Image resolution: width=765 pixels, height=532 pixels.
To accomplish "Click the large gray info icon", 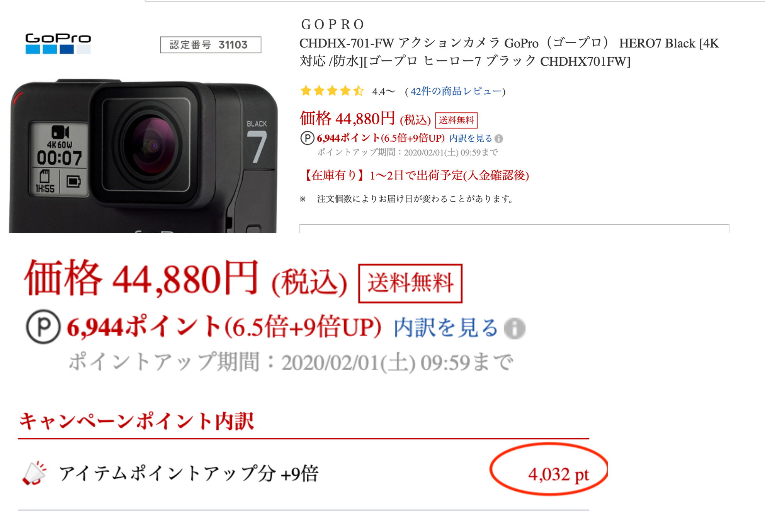I will point(514,329).
